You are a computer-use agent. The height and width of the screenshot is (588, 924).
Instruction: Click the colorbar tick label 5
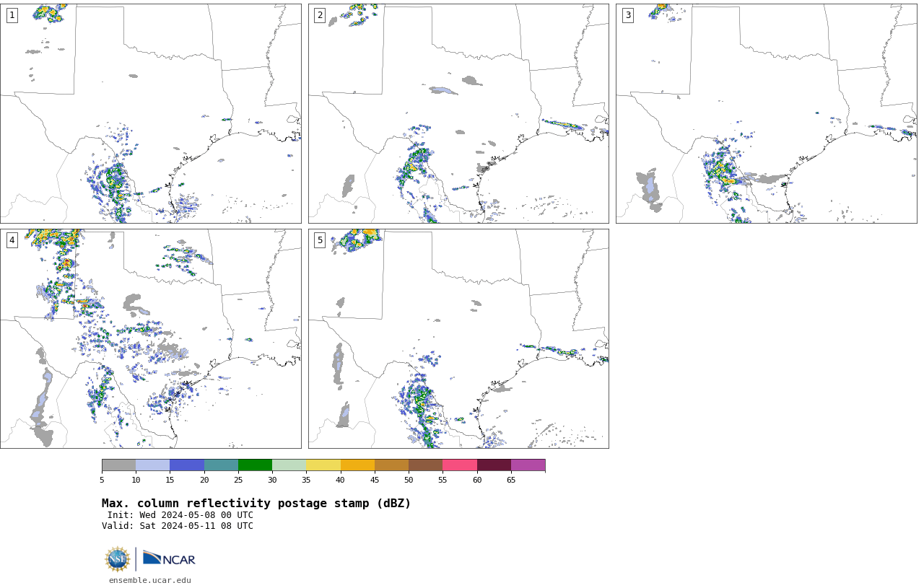pos(102,480)
